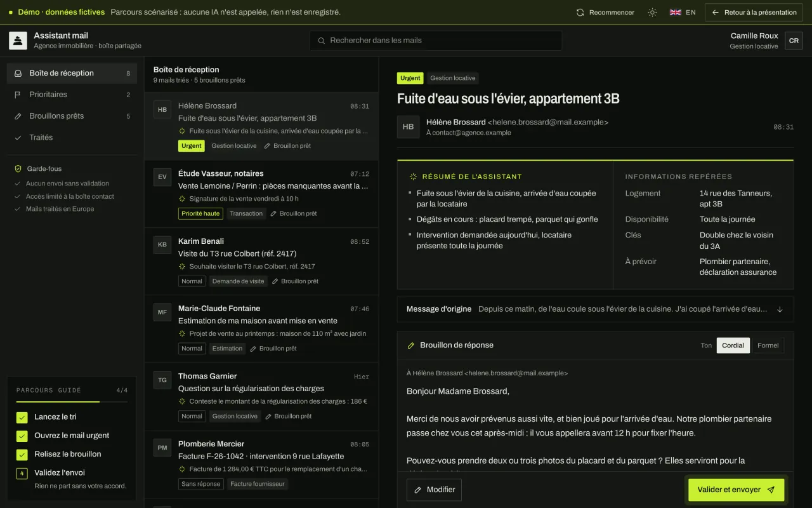
Task: Toggle the Lancez le tri checkbox
Action: tap(22, 417)
